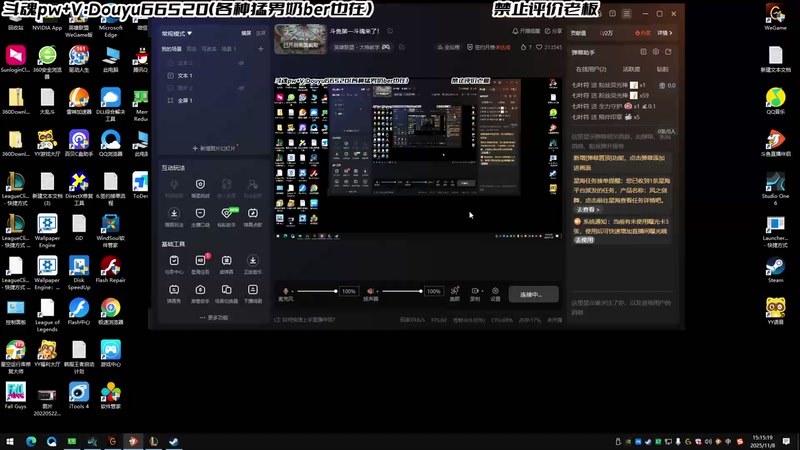Switch to 竖屏 portrait orientation

(261, 33)
